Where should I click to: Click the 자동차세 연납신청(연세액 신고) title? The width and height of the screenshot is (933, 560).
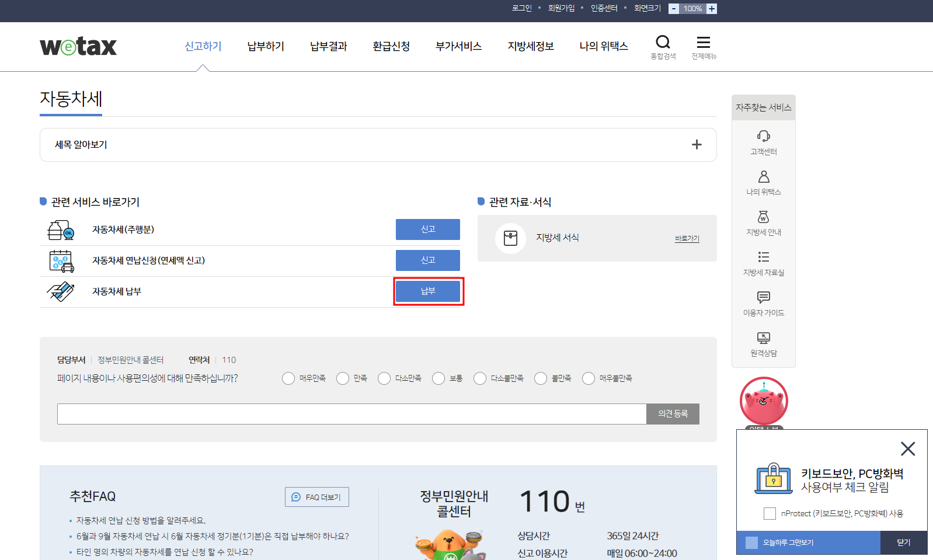[148, 260]
